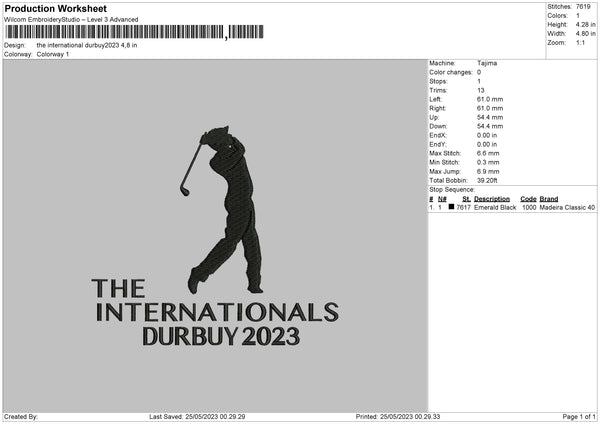Click the barcode at the top
The height and width of the screenshot is (424, 600).
[135, 32]
